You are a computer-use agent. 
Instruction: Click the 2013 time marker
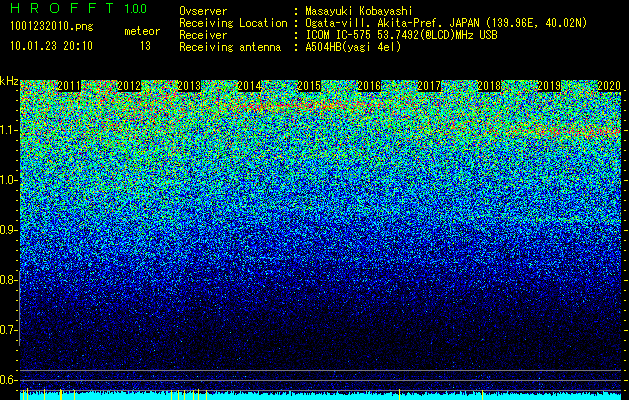(x=189, y=86)
